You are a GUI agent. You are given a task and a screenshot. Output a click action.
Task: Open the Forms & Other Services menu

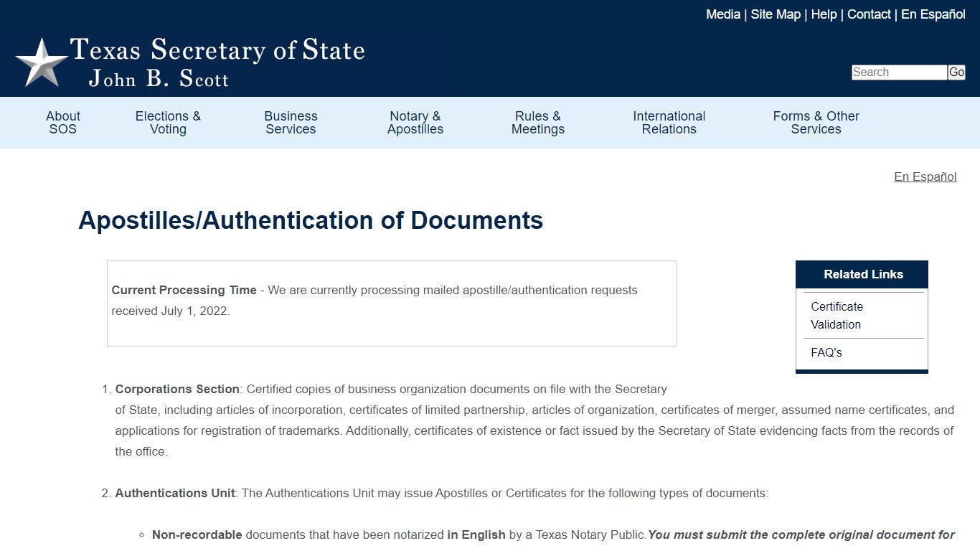[816, 123]
